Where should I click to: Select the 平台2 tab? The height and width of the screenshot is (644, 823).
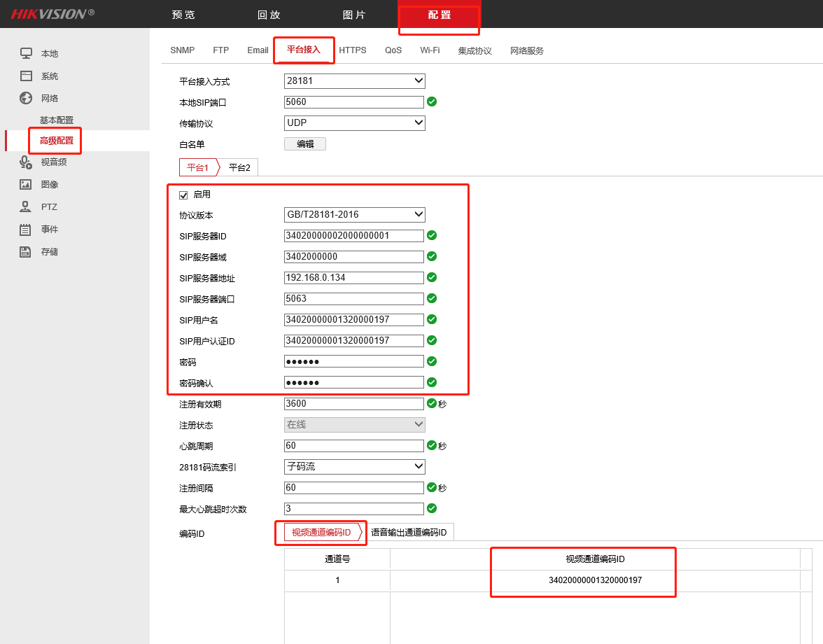click(x=239, y=167)
